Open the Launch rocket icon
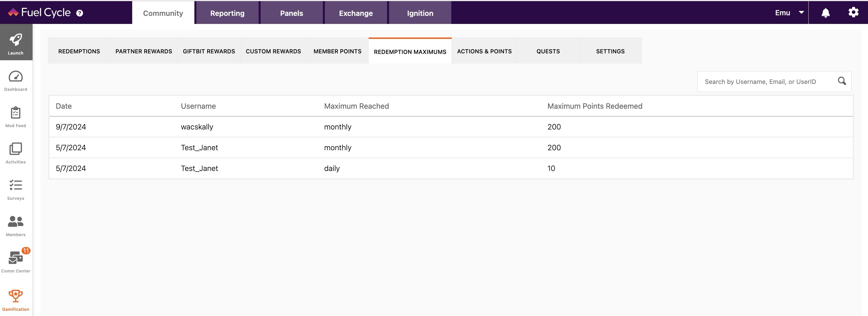Viewport: 868px width, 316px height. click(16, 40)
